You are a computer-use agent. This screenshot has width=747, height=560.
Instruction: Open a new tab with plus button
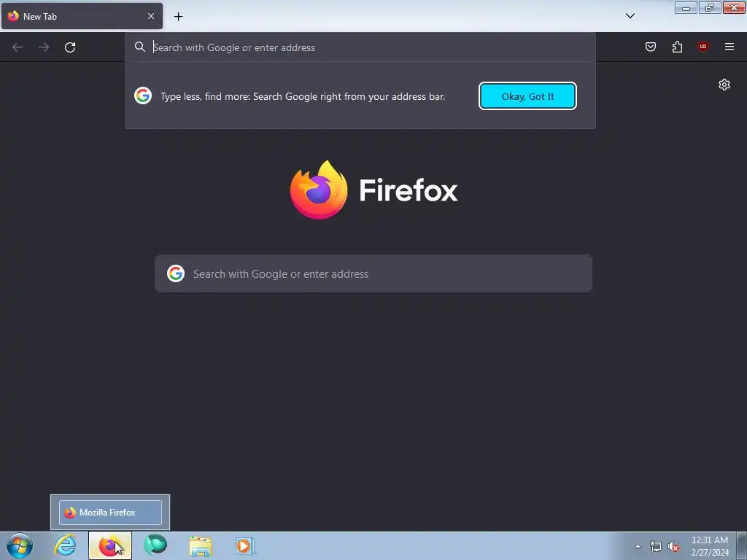178,17
